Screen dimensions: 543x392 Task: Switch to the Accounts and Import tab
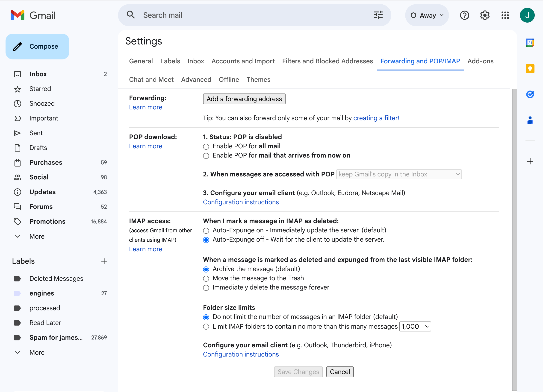tap(243, 61)
